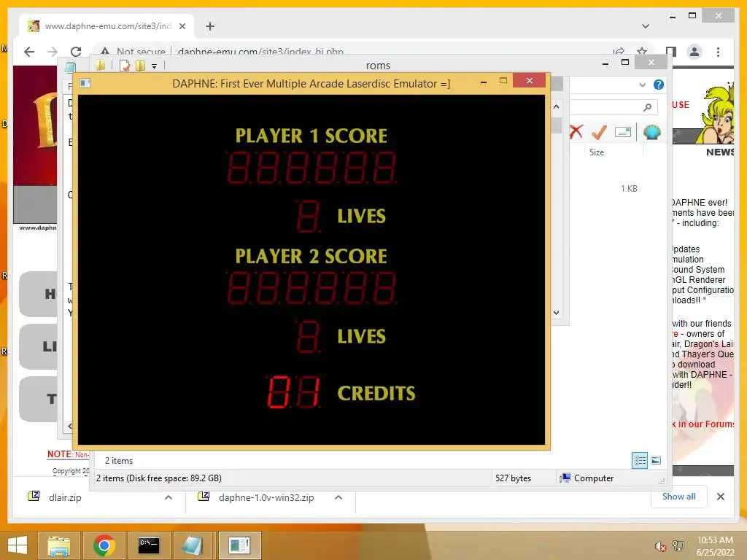The height and width of the screenshot is (560, 747).
Task: Switch to Command Prompt from the taskbar
Action: (x=149, y=545)
